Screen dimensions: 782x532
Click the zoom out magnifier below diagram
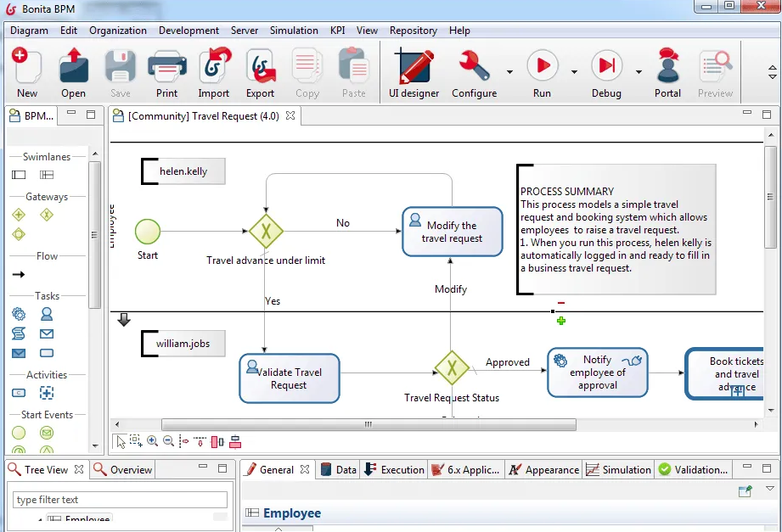point(169,441)
